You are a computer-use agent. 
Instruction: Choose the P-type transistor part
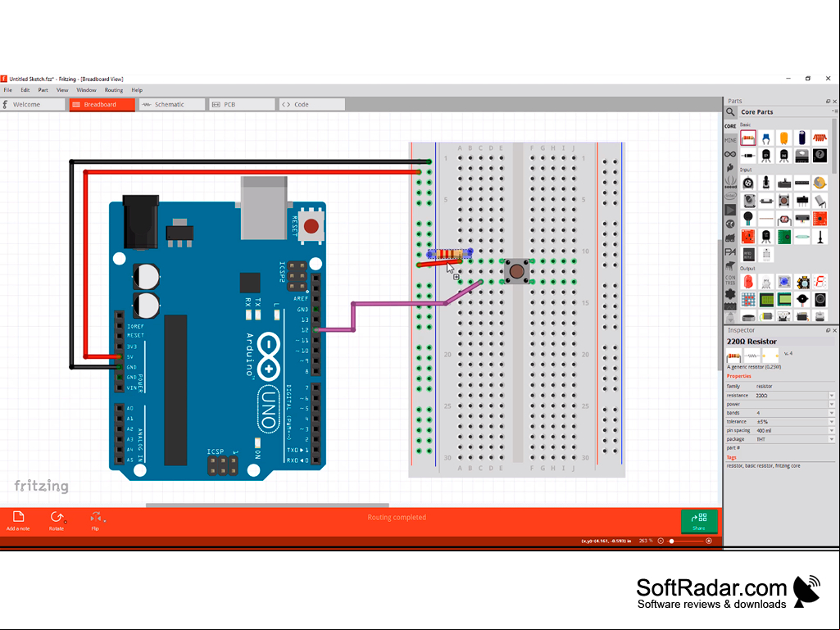(x=766, y=156)
